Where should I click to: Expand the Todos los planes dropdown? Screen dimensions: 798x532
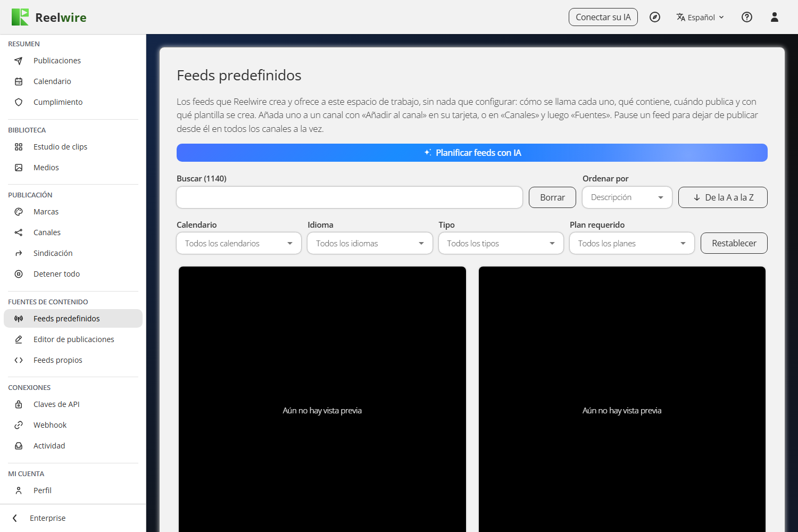pyautogui.click(x=632, y=243)
